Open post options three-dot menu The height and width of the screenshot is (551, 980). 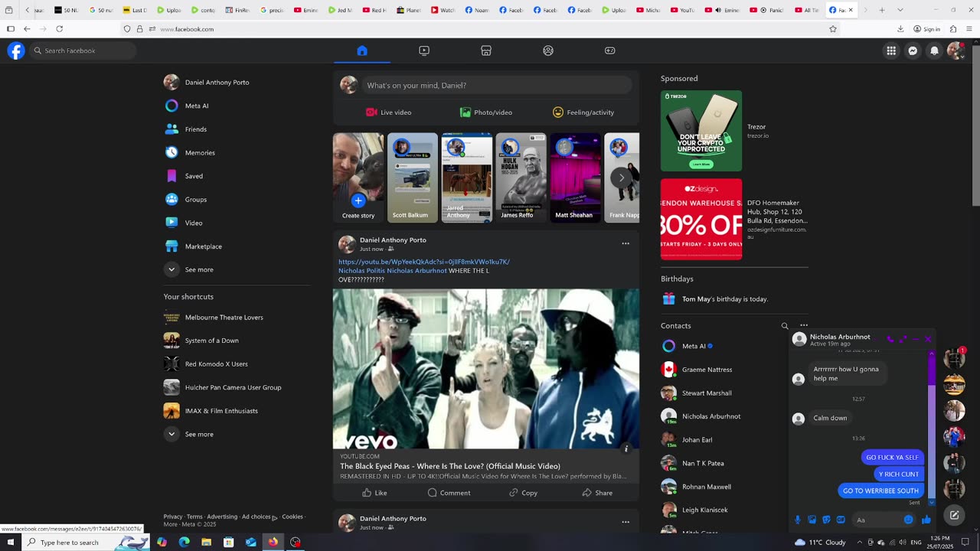pos(626,243)
